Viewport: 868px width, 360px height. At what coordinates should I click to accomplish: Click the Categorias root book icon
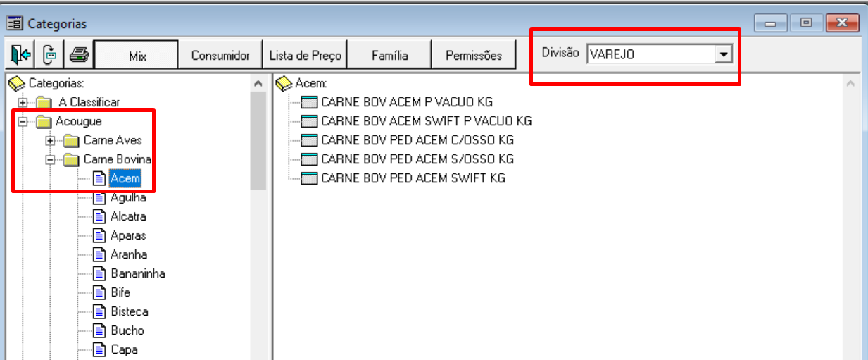(17, 83)
